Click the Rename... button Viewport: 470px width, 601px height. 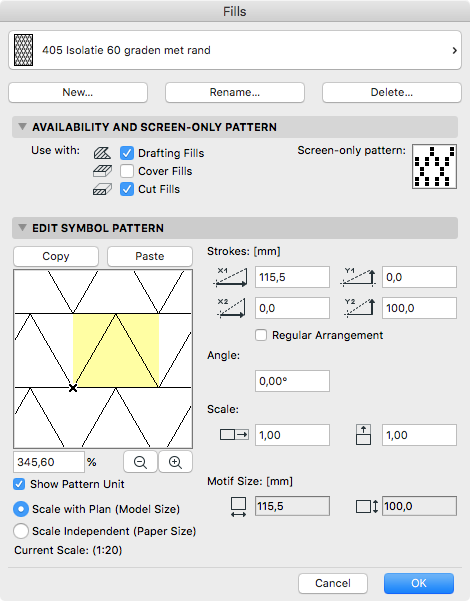[x=235, y=92]
